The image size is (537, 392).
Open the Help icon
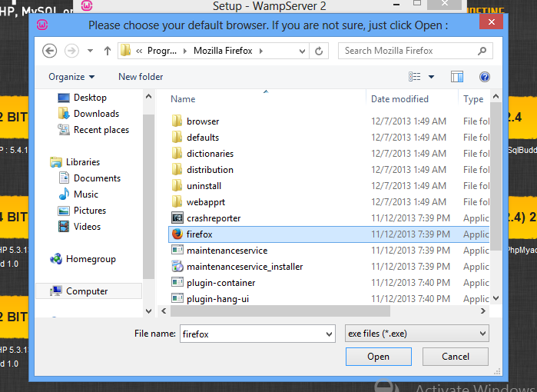point(485,77)
